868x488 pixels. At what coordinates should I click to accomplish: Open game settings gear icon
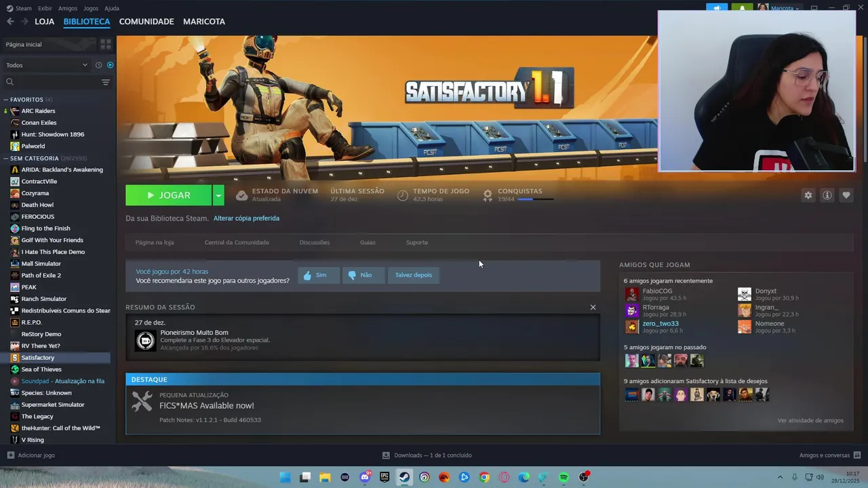click(x=808, y=195)
